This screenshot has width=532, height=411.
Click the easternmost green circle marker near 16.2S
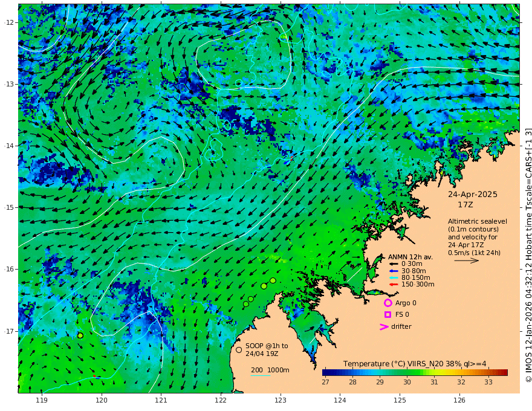273,280
